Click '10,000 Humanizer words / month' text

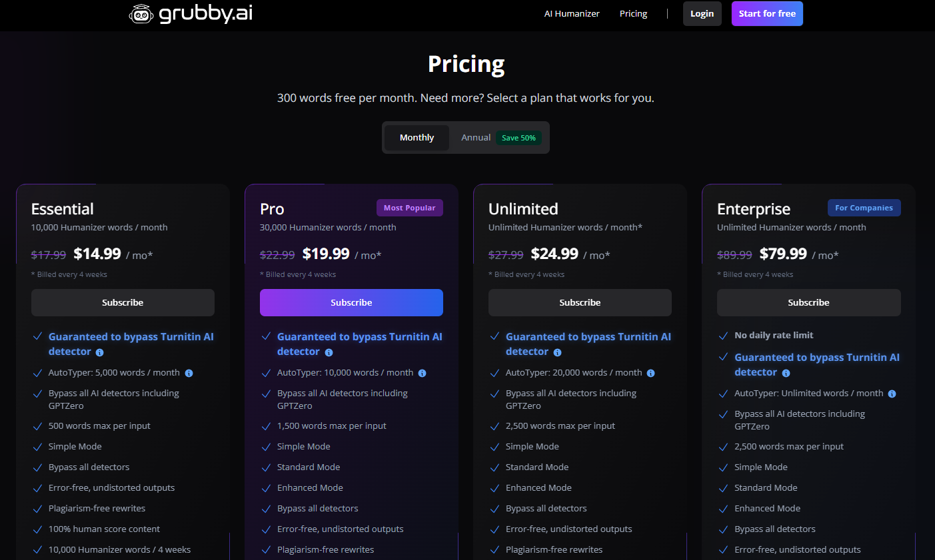99,228
